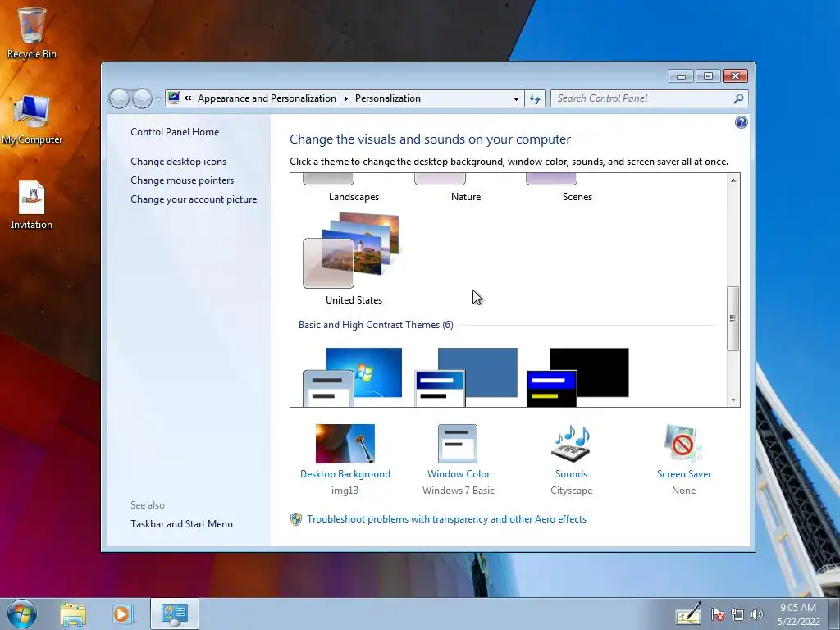Image resolution: width=840 pixels, height=630 pixels.
Task: Open Windows Explorer from taskbar
Action: [73, 614]
